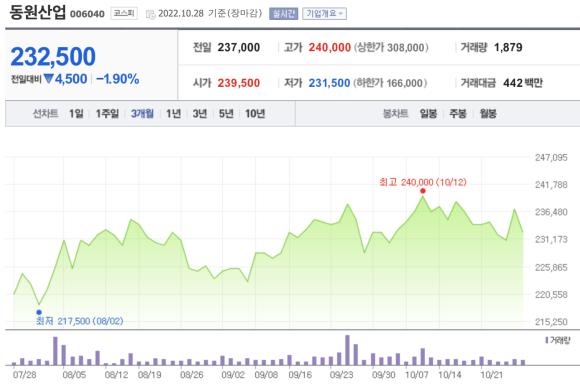
Task: Click the 10/21 x-axis date label
Action: point(492,375)
